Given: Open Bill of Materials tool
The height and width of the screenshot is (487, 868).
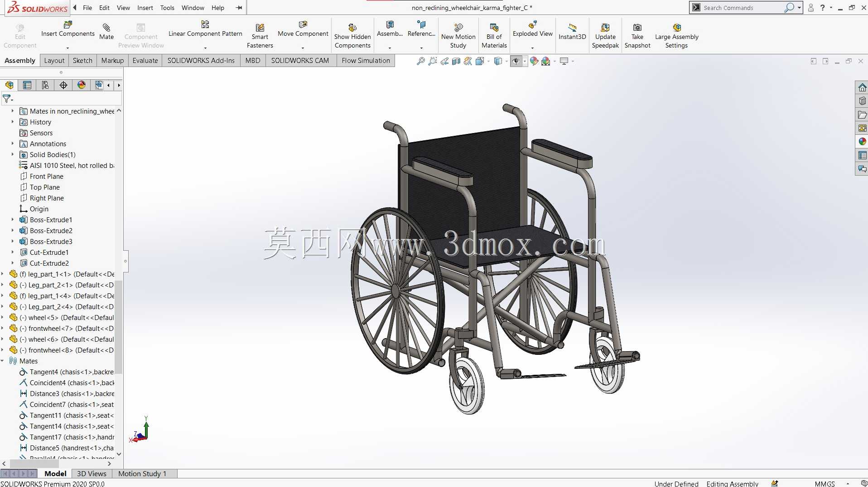Looking at the screenshot, I should [494, 35].
